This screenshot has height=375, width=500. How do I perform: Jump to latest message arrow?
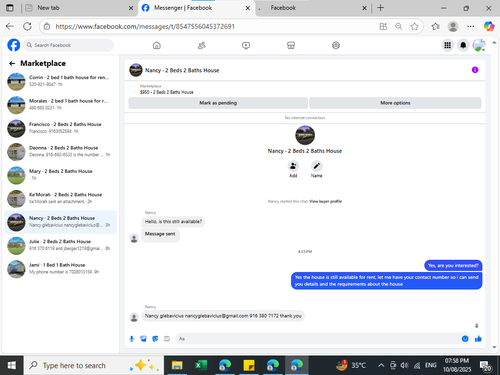click(477, 326)
